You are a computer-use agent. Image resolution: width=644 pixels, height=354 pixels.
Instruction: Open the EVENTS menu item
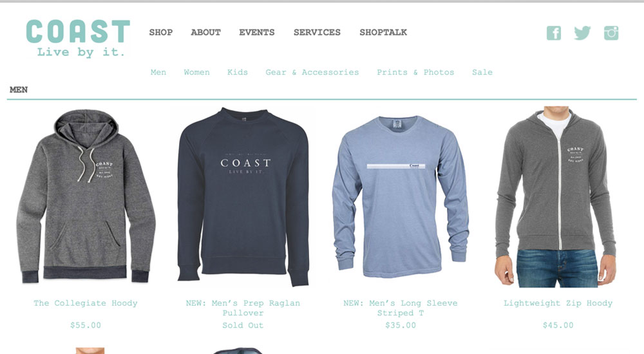pyautogui.click(x=257, y=32)
